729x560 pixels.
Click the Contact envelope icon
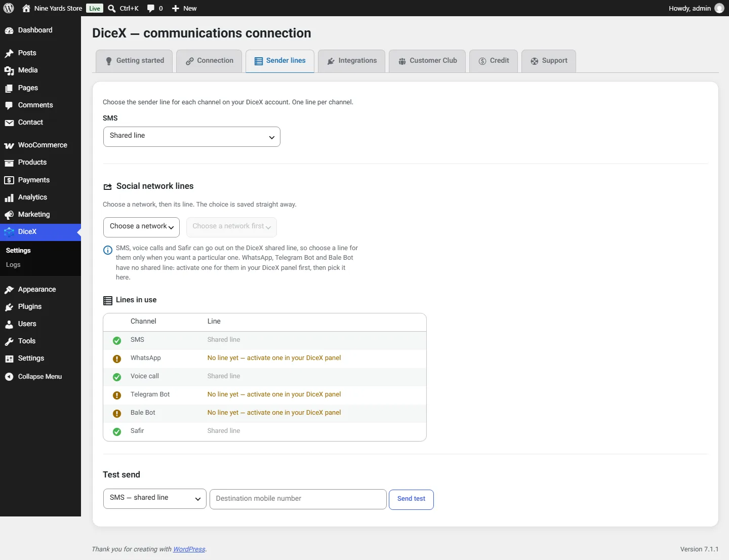coord(9,123)
